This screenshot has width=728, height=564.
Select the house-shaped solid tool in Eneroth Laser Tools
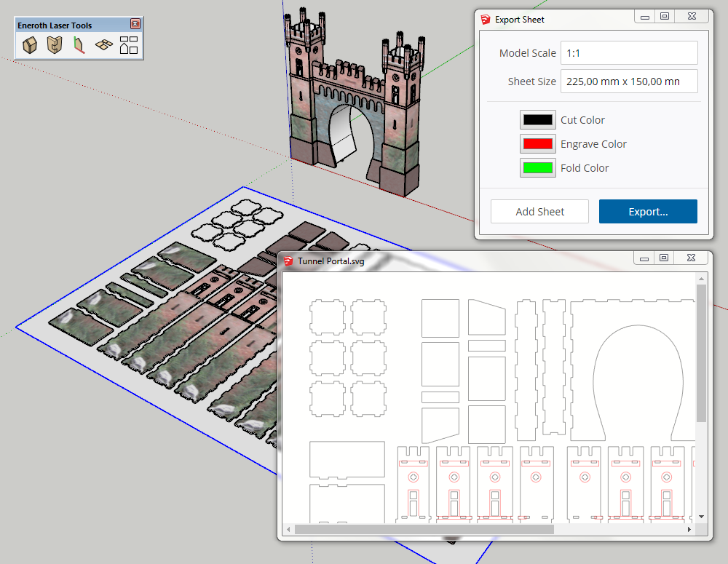pyautogui.click(x=29, y=44)
